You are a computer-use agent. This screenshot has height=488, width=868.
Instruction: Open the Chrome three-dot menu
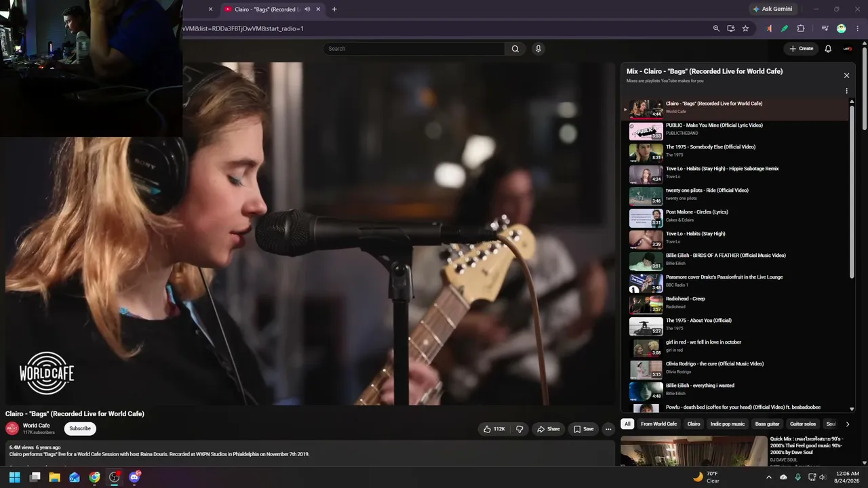click(858, 28)
